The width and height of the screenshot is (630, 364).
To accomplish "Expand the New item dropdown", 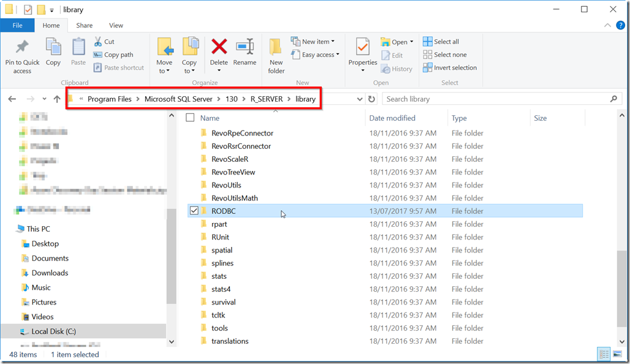I will click(x=333, y=42).
